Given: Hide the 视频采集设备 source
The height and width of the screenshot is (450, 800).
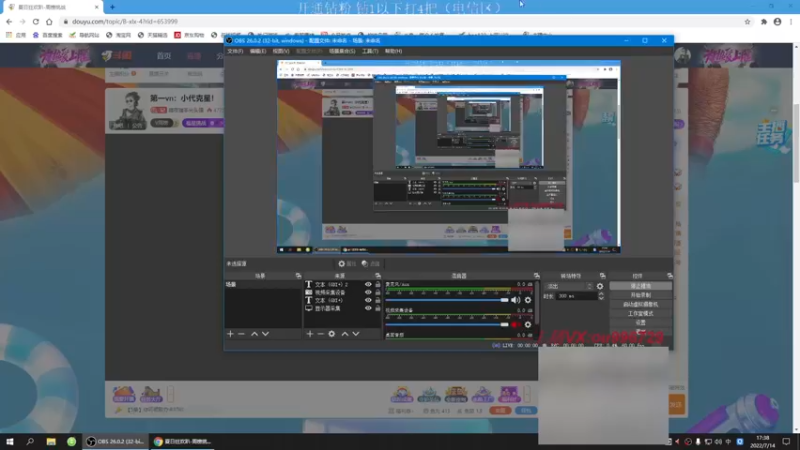Looking at the screenshot, I should tap(368, 292).
